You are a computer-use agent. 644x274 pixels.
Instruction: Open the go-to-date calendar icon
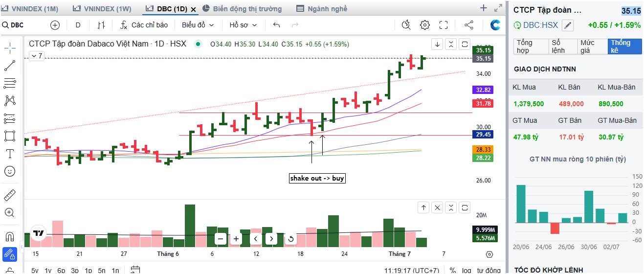click(x=136, y=270)
